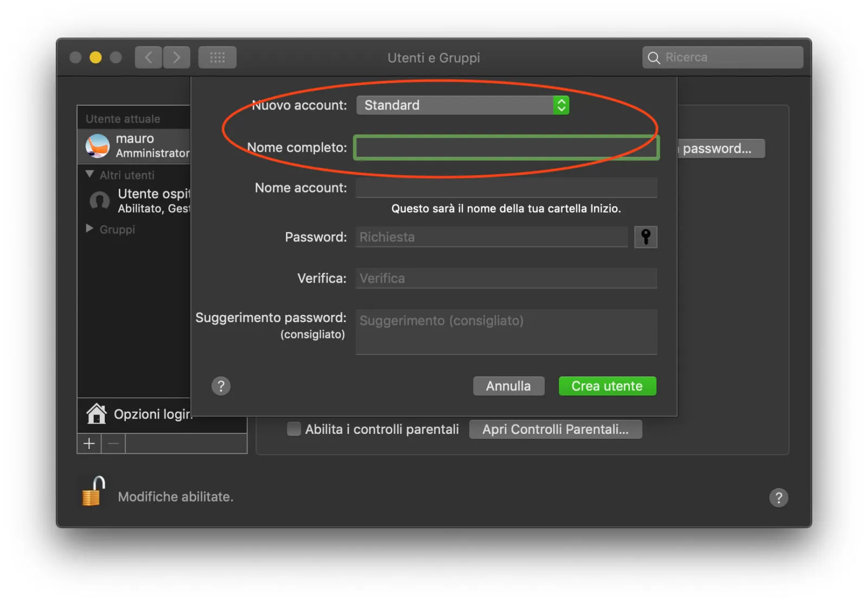Select mauro's profile picture

[x=98, y=146]
